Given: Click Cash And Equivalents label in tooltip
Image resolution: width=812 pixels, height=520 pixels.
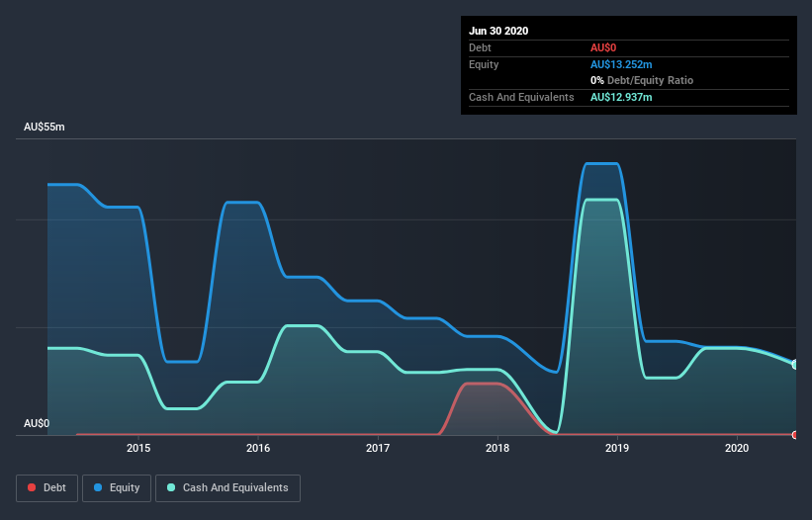Looking at the screenshot, I should tap(521, 97).
